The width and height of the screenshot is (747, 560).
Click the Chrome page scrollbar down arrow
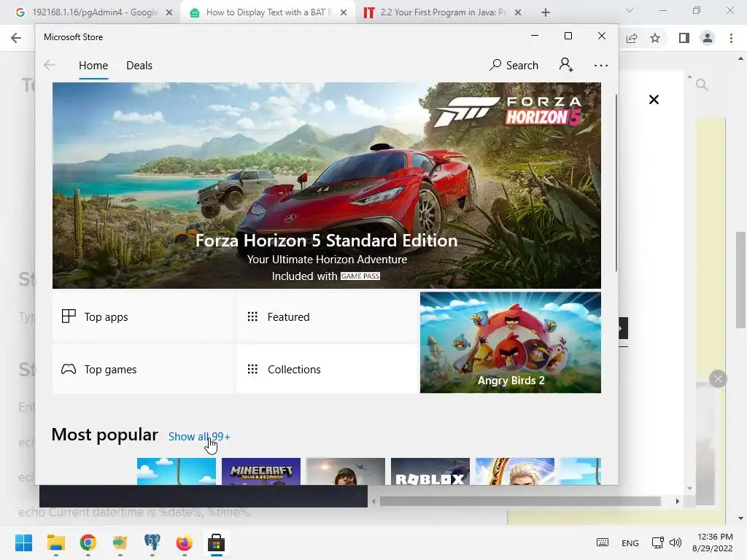740,518
